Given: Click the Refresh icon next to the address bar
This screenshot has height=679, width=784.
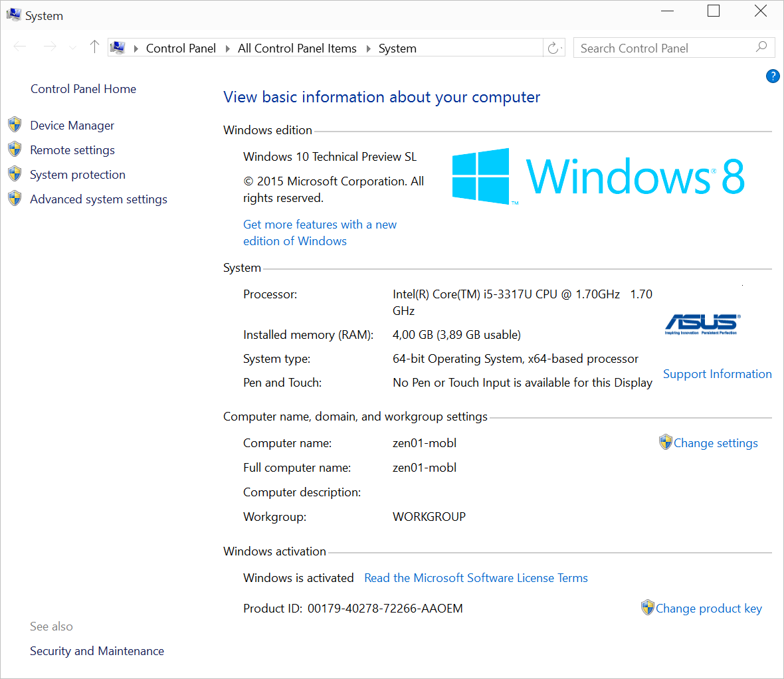Looking at the screenshot, I should coord(553,47).
